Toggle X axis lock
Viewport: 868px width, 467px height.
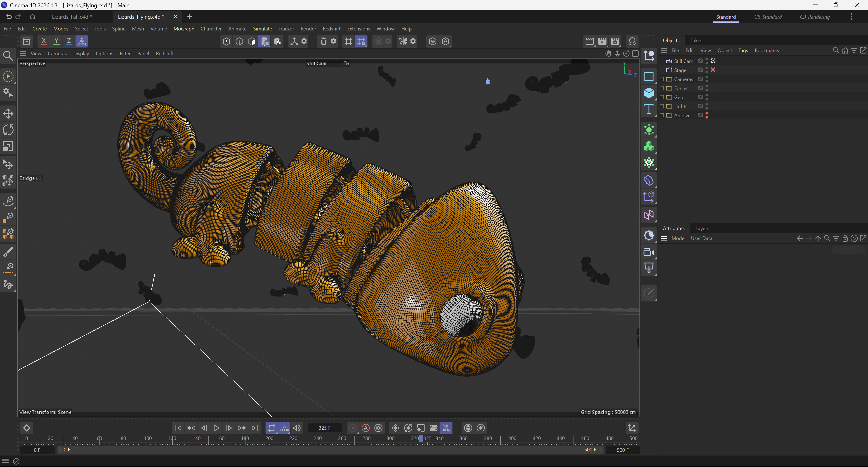click(43, 41)
